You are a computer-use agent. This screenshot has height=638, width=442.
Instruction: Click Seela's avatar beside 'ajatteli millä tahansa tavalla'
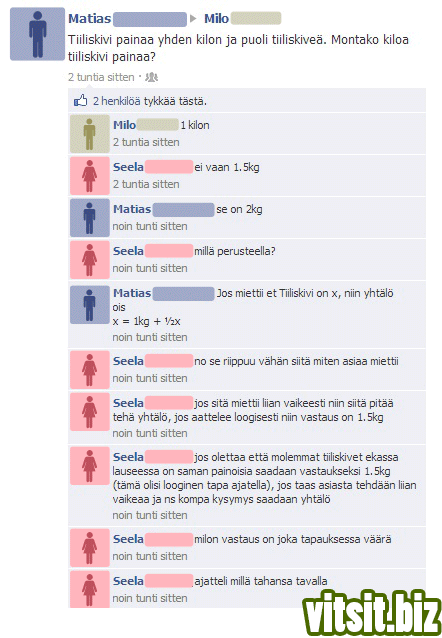(x=90, y=590)
